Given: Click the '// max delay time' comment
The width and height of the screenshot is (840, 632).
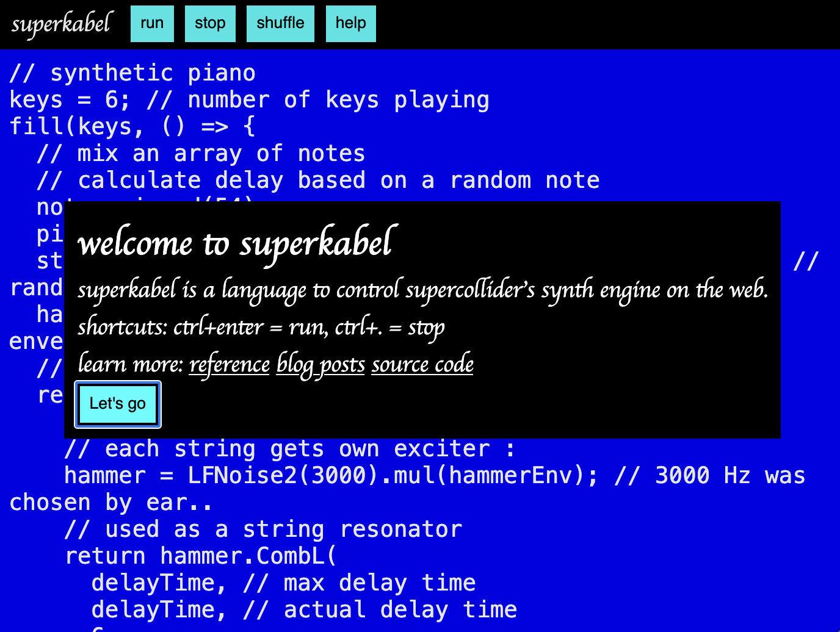Looking at the screenshot, I should click(x=360, y=583).
